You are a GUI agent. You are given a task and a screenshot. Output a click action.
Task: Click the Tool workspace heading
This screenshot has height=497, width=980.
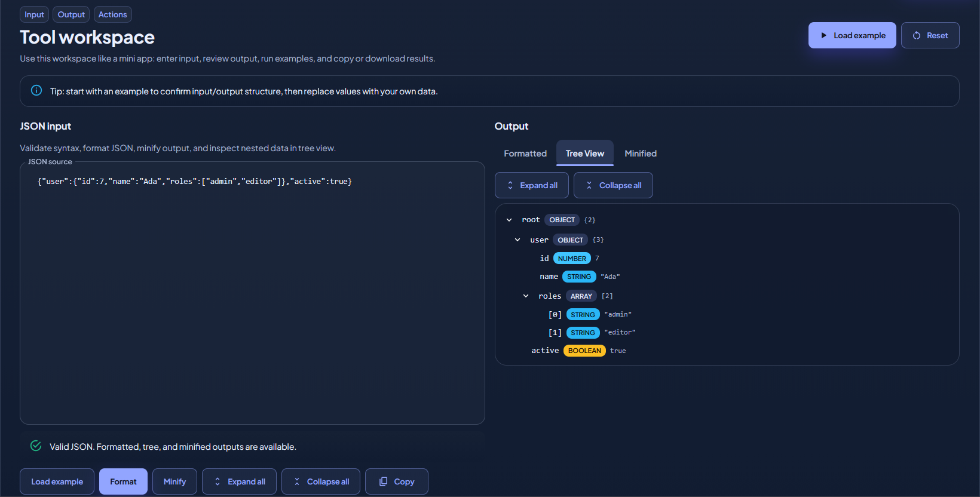[87, 37]
